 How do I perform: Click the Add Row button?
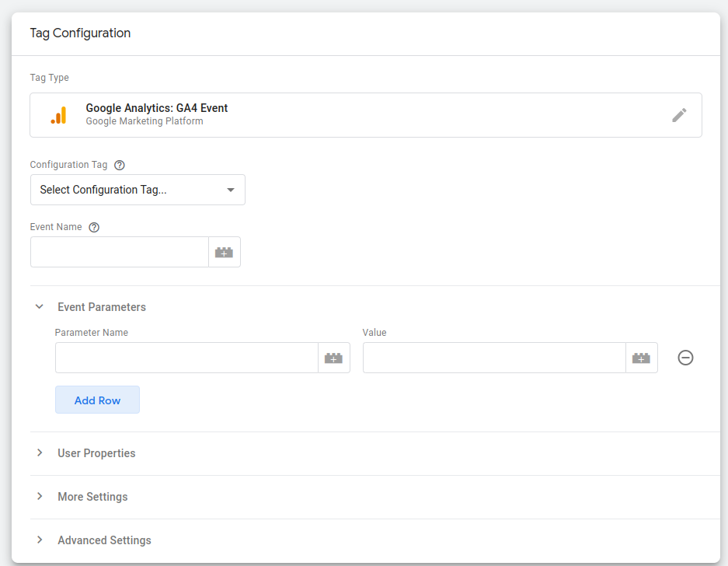point(97,400)
